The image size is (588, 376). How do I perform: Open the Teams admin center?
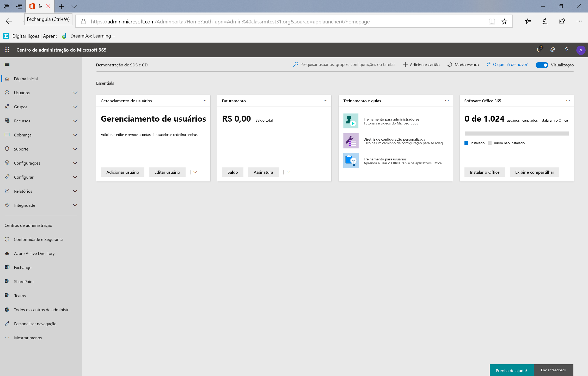pyautogui.click(x=20, y=296)
